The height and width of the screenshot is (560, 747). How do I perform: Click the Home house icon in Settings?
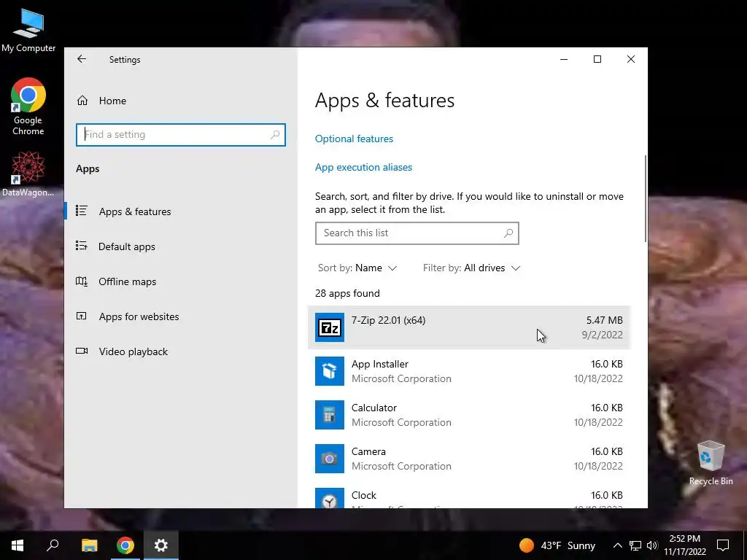coord(82,101)
